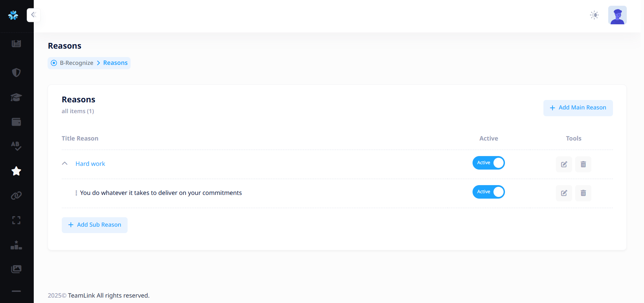Open the shield icon in sidebar
The height and width of the screenshot is (303, 644).
coord(16,73)
